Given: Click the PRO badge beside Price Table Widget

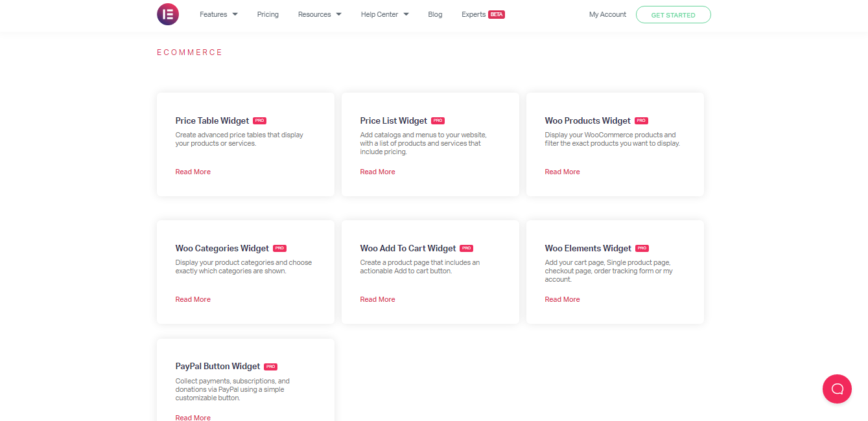Looking at the screenshot, I should point(259,120).
